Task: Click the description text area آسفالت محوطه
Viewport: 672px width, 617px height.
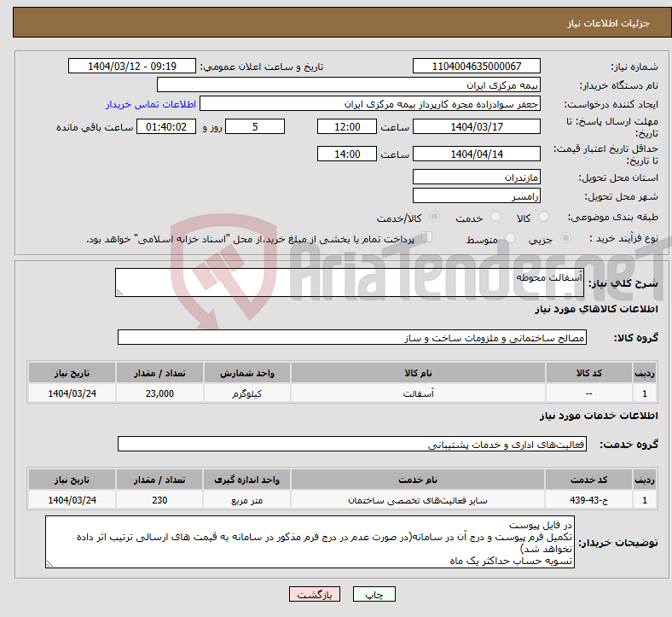Action: point(350,282)
